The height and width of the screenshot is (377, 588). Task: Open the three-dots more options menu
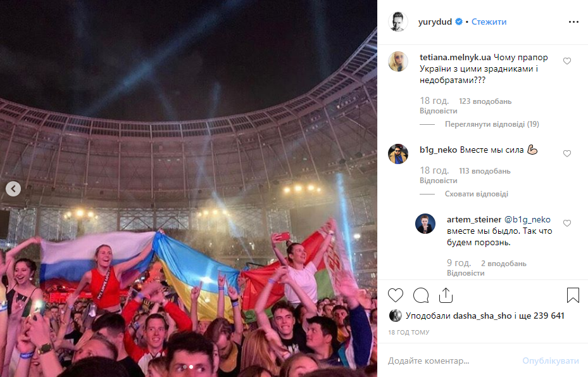573,22
